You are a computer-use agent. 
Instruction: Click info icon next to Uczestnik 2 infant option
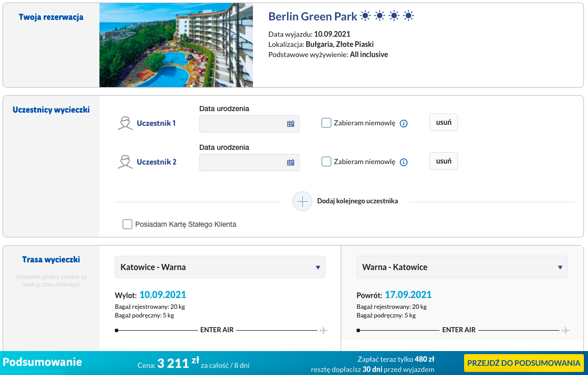pos(403,162)
